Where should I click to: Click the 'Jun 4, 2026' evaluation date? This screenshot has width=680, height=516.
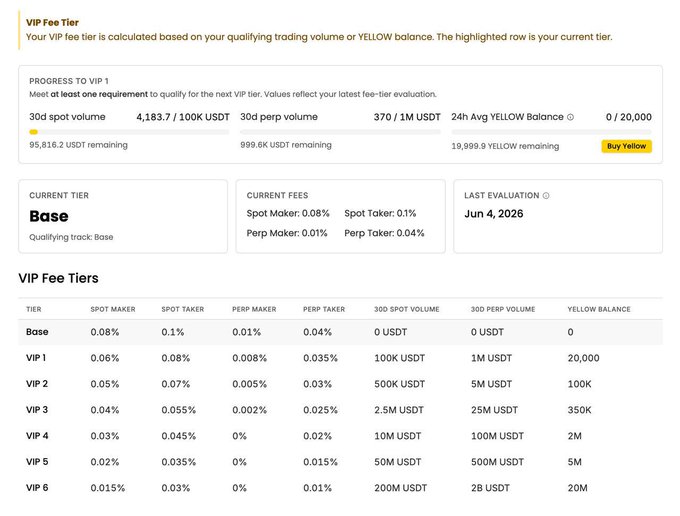point(494,214)
